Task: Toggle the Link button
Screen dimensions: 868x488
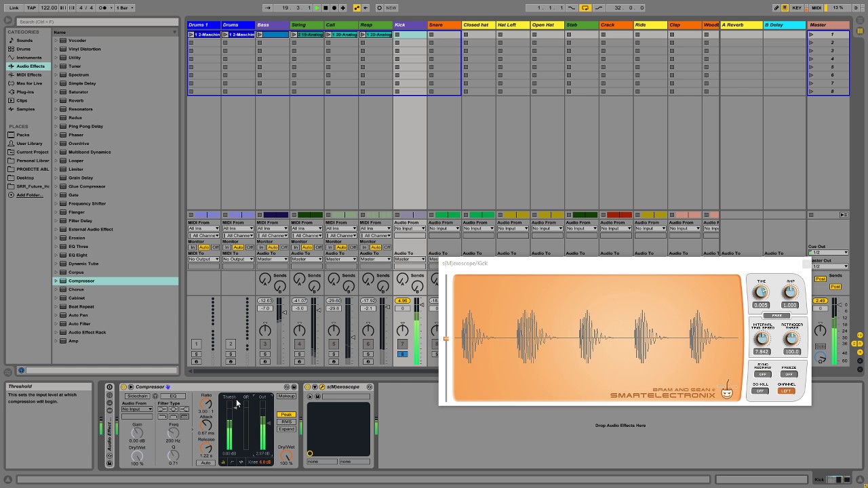Action: click(14, 7)
